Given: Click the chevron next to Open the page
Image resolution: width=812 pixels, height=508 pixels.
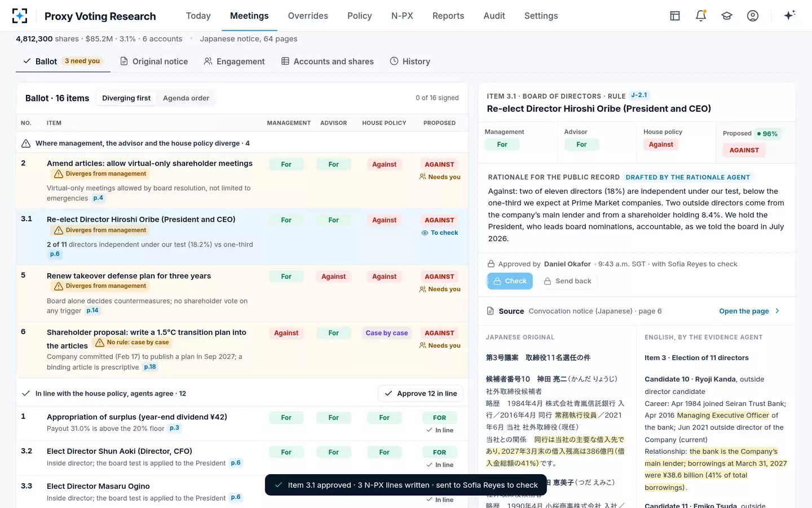Looking at the screenshot, I should pyautogui.click(x=777, y=311).
